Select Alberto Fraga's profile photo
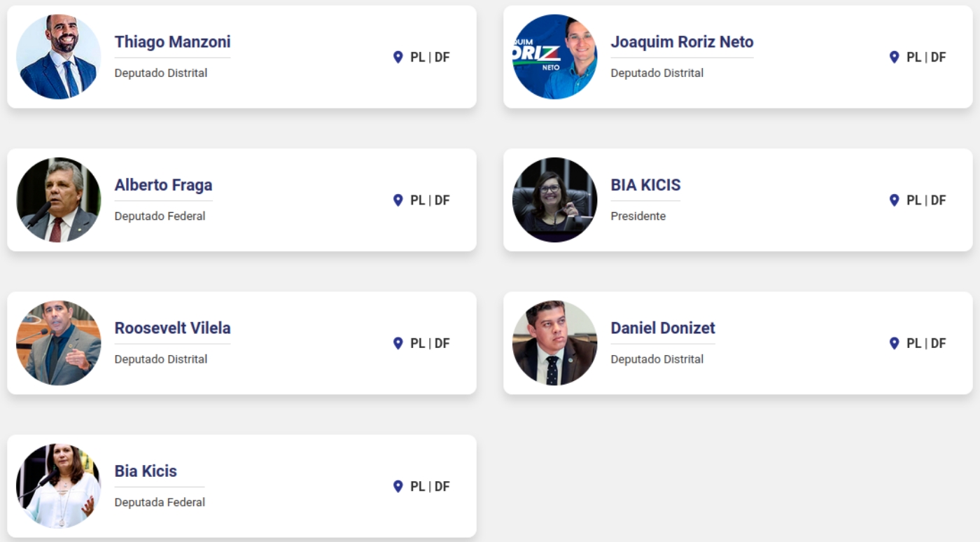980x542 pixels. coord(59,200)
